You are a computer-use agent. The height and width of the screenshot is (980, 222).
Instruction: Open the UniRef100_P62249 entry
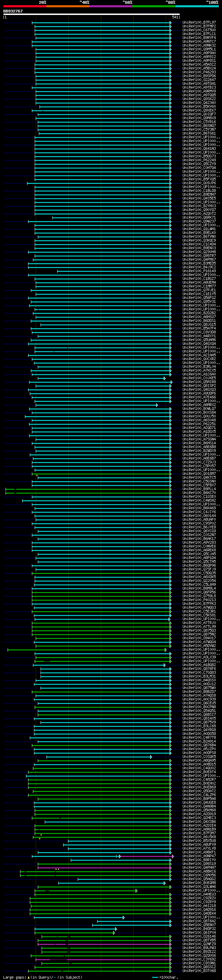[199, 160]
